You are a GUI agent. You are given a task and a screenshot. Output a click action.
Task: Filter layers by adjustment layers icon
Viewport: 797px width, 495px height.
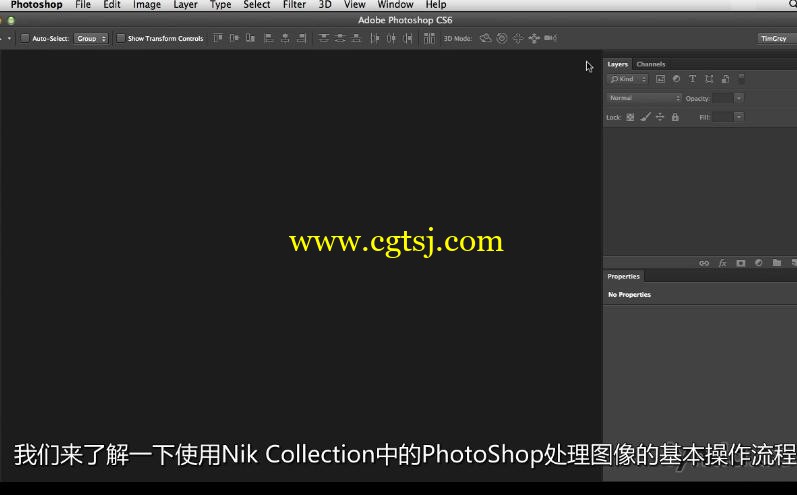[x=676, y=79]
